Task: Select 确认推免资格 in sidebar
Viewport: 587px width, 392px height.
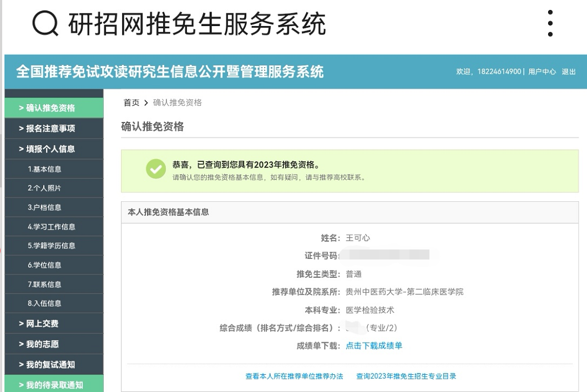Action: [x=54, y=108]
